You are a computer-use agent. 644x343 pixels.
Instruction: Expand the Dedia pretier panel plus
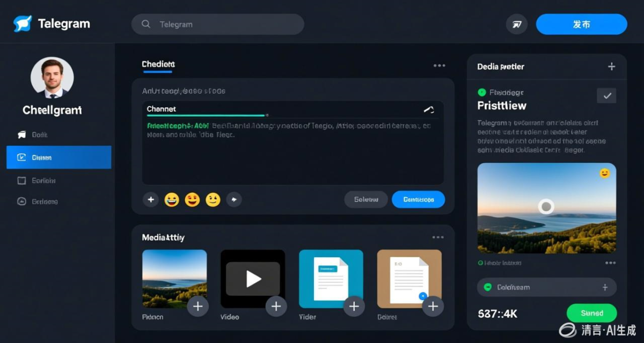[611, 66]
